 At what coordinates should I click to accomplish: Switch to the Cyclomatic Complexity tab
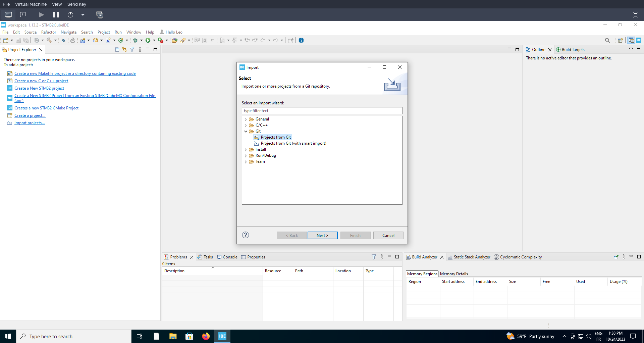[x=518, y=257]
